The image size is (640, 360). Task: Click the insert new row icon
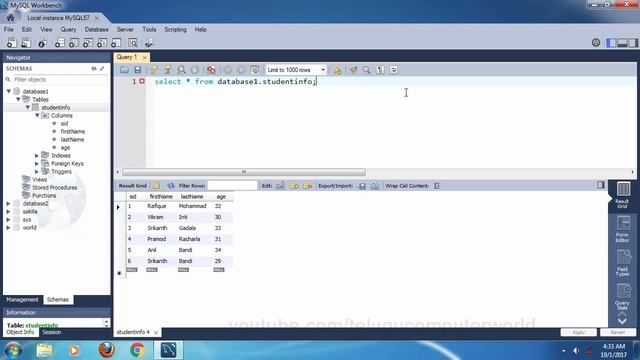[x=294, y=186]
